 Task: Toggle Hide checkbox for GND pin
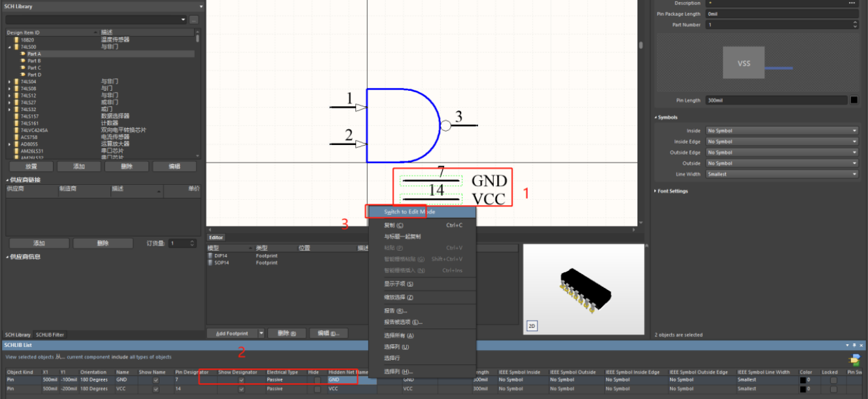317,379
